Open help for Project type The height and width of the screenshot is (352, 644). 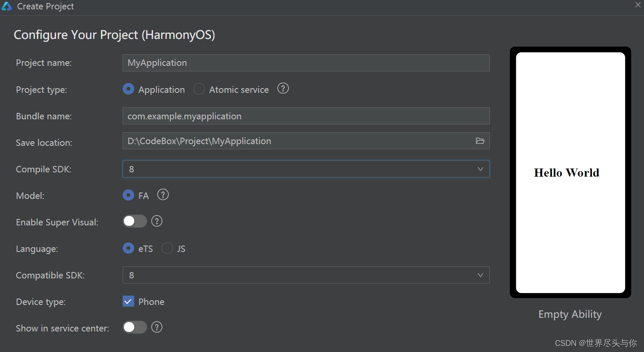tap(283, 89)
